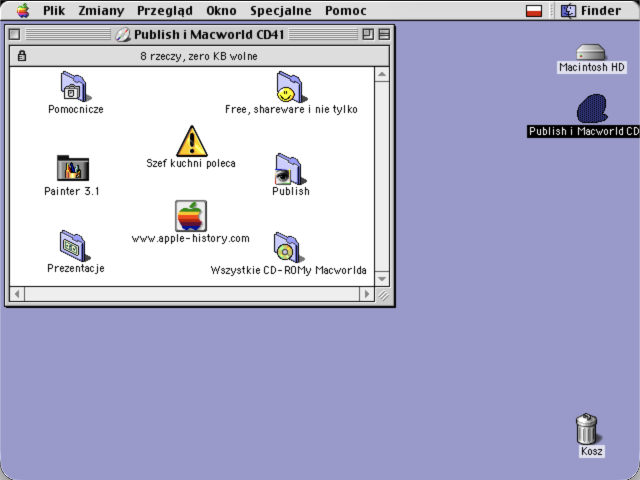Image resolution: width=640 pixels, height=480 pixels.
Task: Click the Kosz trash can icon
Action: coord(587,429)
